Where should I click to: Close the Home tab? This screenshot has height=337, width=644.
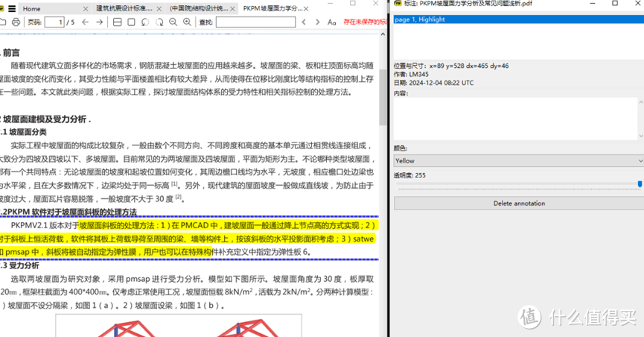(x=86, y=9)
